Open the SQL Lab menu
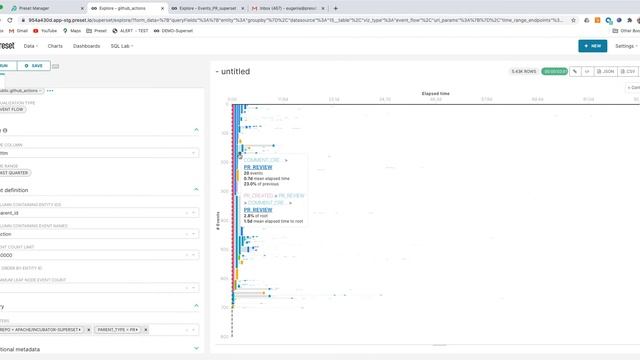 coord(122,46)
